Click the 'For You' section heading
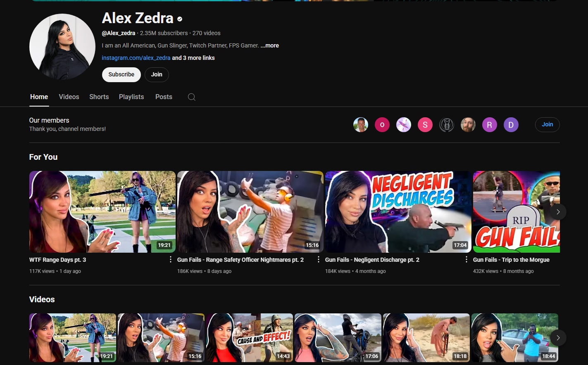 coord(43,157)
